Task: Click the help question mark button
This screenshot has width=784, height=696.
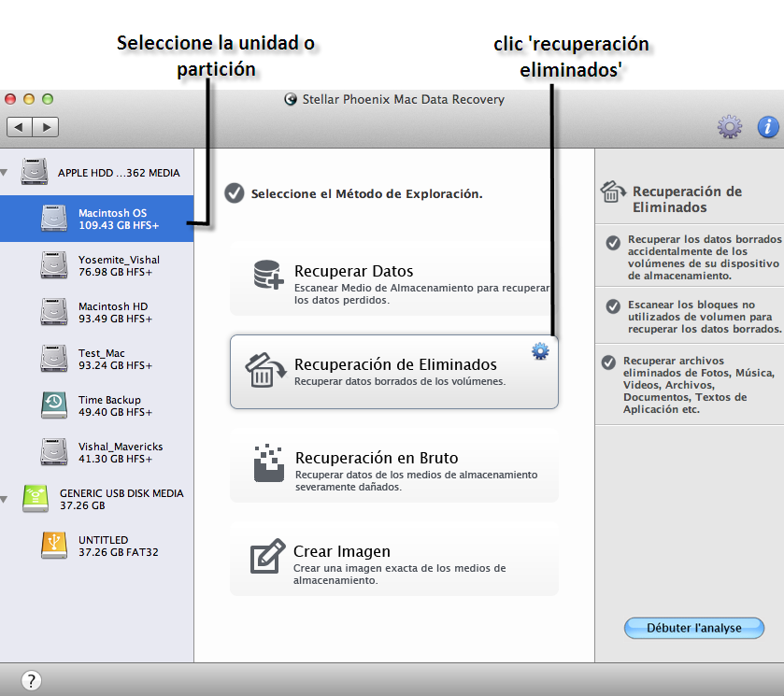Action: coord(31,680)
